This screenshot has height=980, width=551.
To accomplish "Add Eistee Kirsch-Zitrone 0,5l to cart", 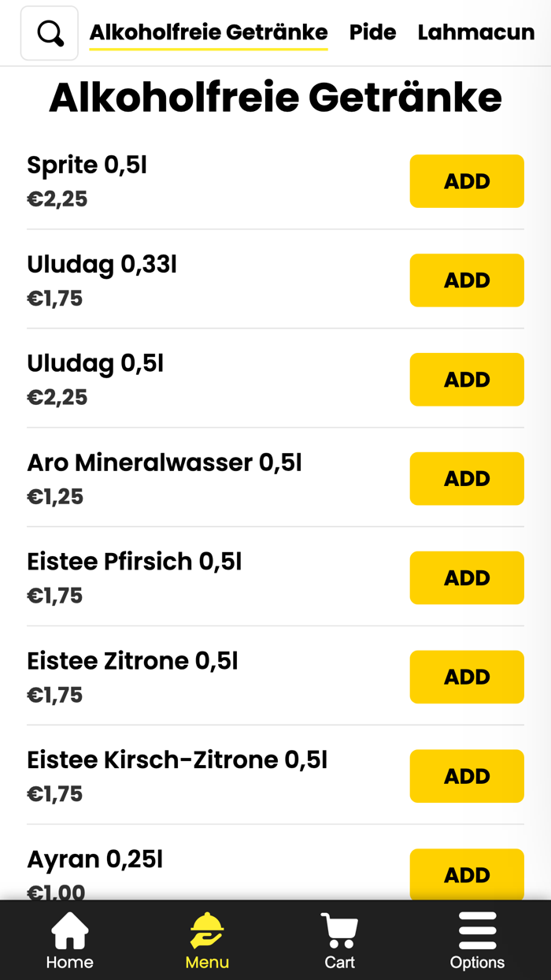I will click(467, 777).
